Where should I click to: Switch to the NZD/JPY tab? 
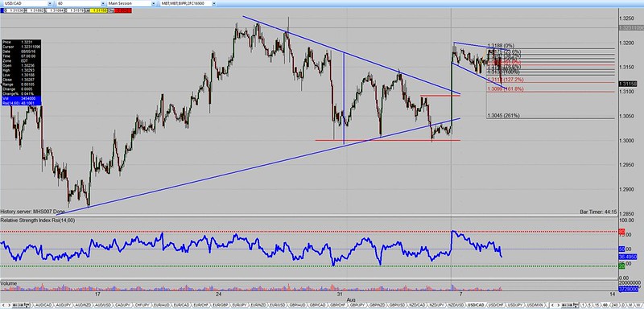436,305
